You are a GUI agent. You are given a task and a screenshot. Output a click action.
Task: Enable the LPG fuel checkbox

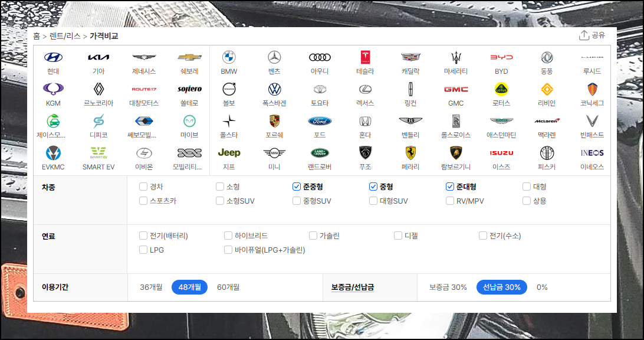pos(143,250)
